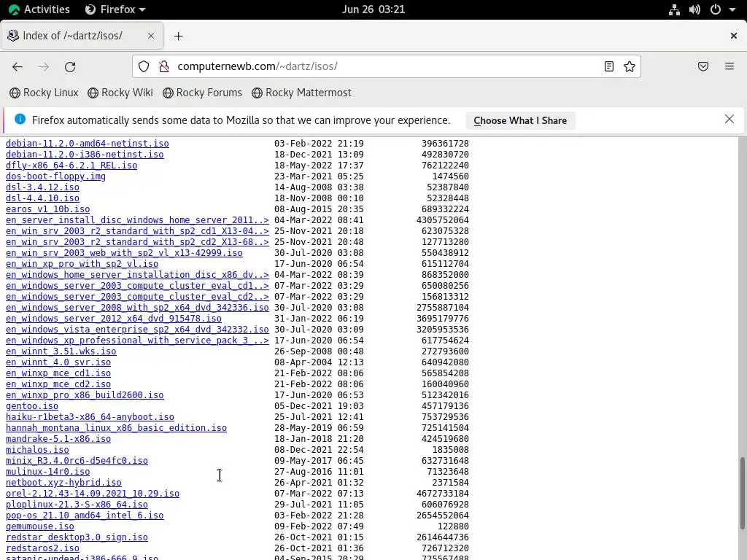Click mandrake-5.1-x86.iso link
This screenshot has height=560, width=747.
[58, 439]
